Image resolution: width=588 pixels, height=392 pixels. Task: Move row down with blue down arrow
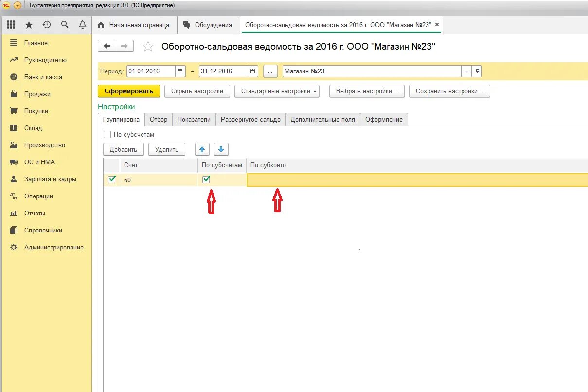click(221, 149)
